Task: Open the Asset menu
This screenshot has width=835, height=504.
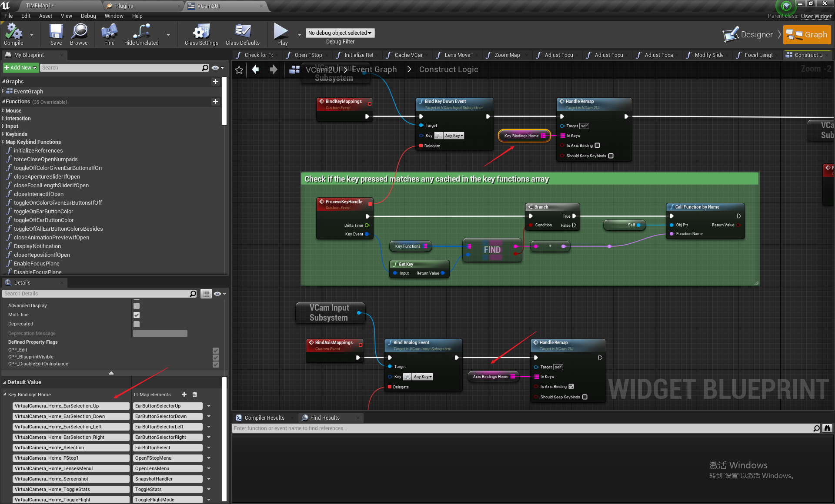Action: pos(46,16)
